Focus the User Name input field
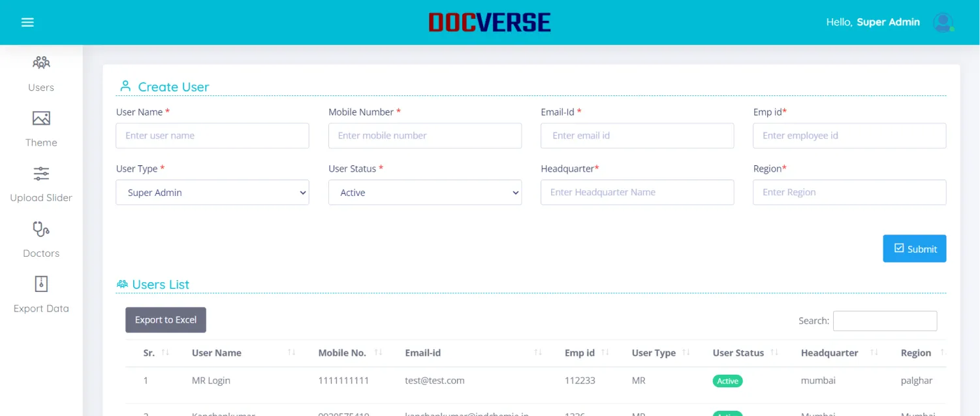The width and height of the screenshot is (980, 416). (x=212, y=136)
